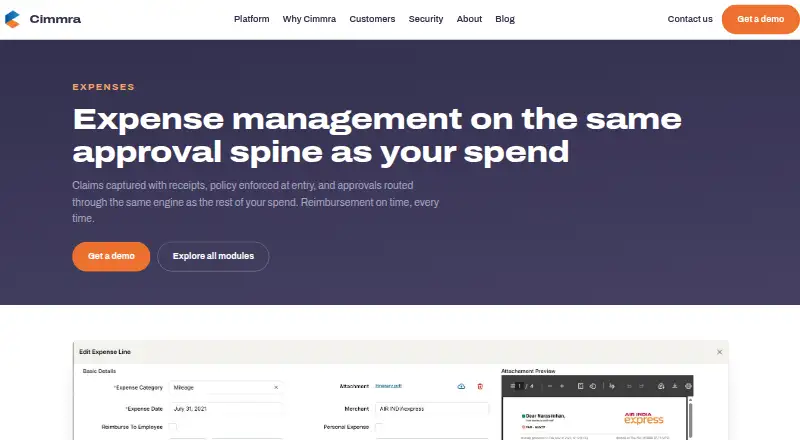Click the redo icon in preview toolbar
The height and width of the screenshot is (440, 800).
pyautogui.click(x=641, y=386)
